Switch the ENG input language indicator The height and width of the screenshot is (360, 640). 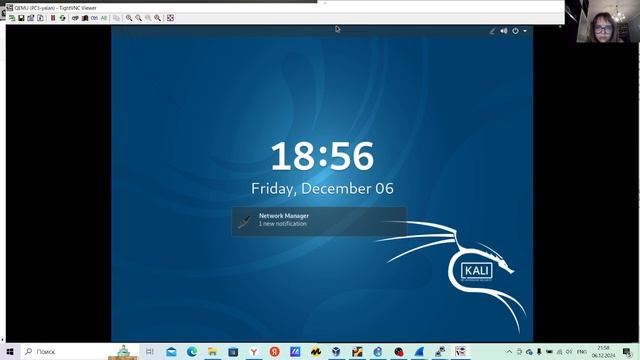click(x=582, y=351)
